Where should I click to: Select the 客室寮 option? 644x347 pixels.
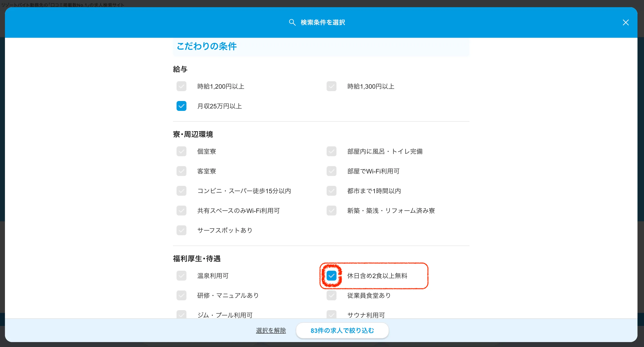(x=181, y=171)
